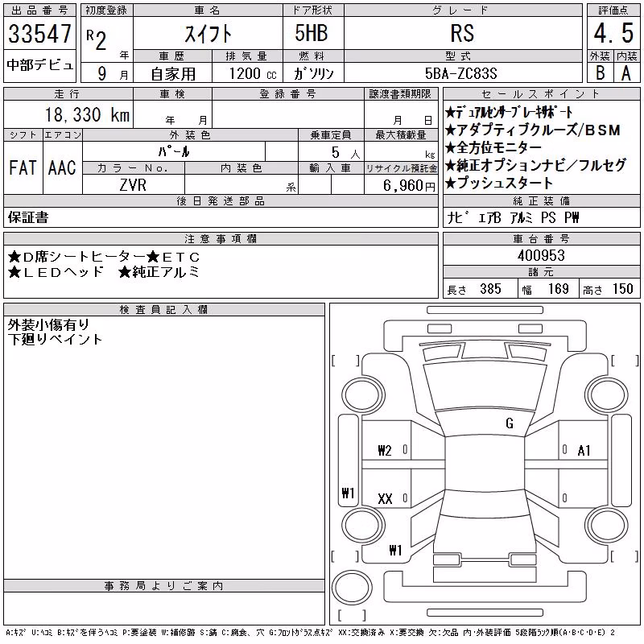Viewport: 644px width, 644px height.
Task: Click exterior color パール
Action: 174,151
